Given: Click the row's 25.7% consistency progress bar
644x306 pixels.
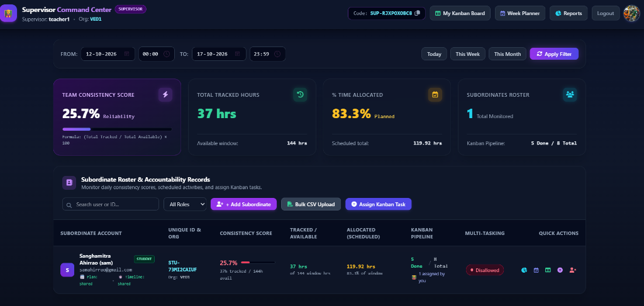Looking at the screenshot, I should tap(258, 262).
